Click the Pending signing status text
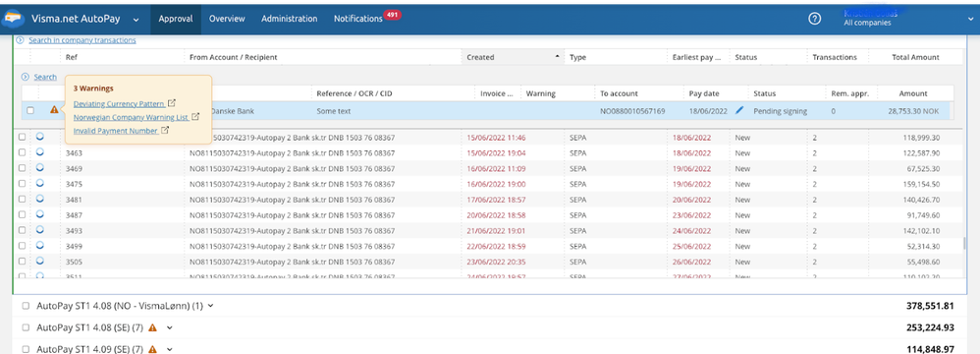Viewport: 980px width, 354px height. tap(780, 111)
